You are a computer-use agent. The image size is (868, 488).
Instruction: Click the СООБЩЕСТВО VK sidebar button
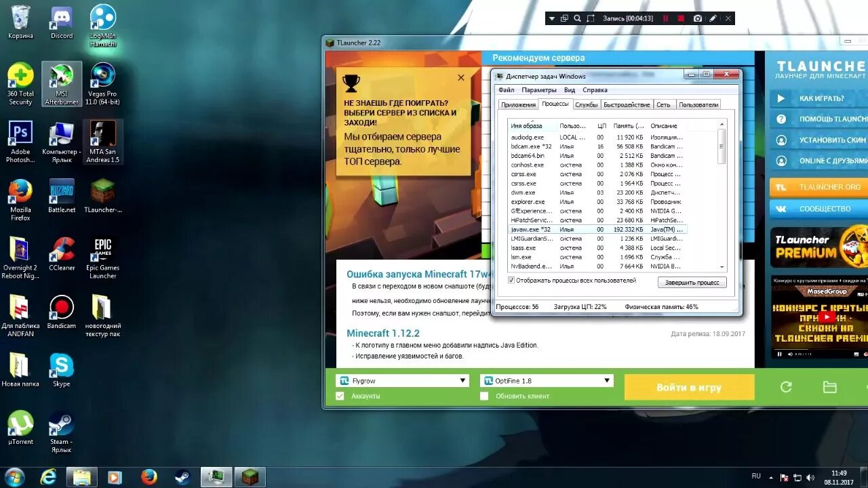pos(818,209)
